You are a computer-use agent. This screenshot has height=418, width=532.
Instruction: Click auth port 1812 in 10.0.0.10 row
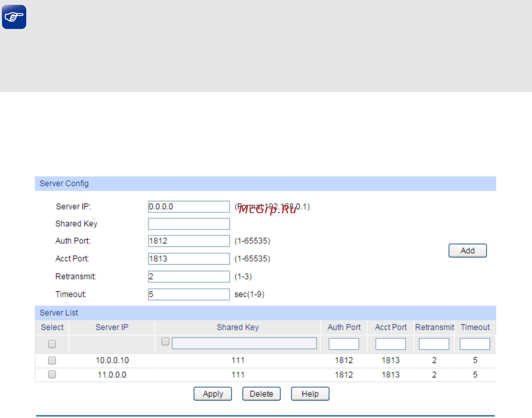(x=344, y=361)
